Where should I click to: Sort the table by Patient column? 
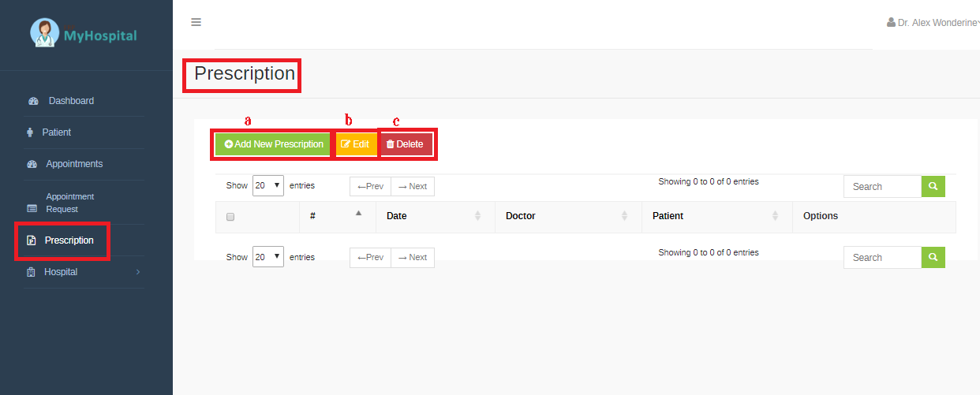(717, 216)
